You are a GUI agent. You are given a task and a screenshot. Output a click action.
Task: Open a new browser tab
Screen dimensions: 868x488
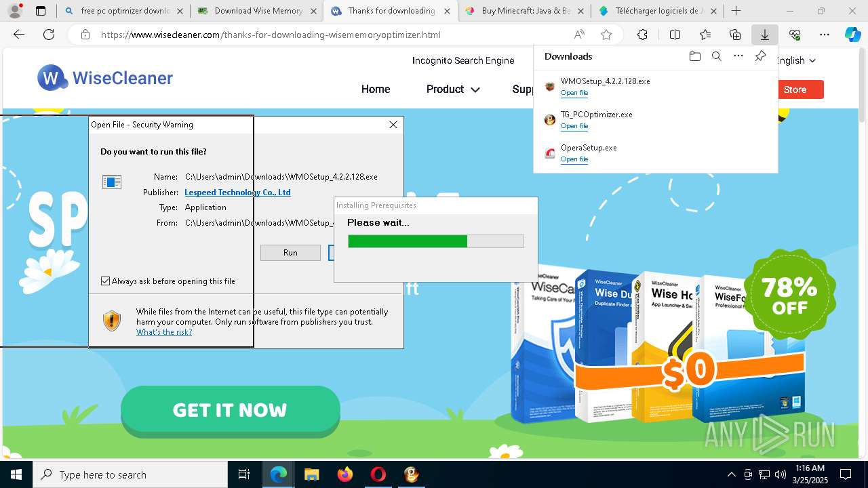(736, 11)
